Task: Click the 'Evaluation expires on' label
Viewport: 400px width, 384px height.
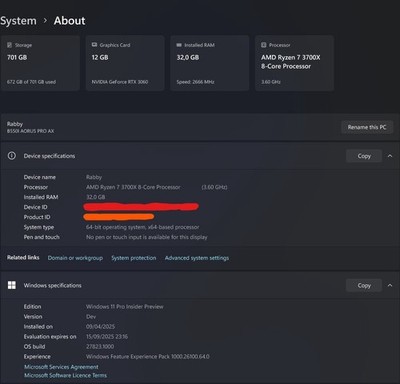Action: pyautogui.click(x=50, y=337)
